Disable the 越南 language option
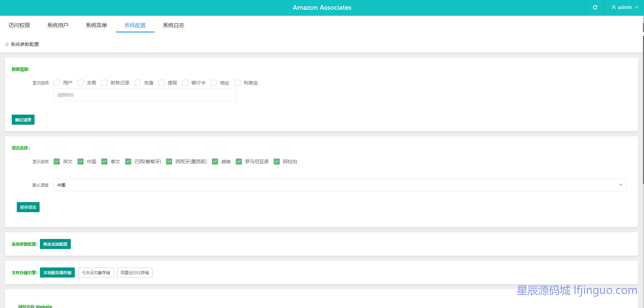This screenshot has height=308, width=644. [215, 162]
